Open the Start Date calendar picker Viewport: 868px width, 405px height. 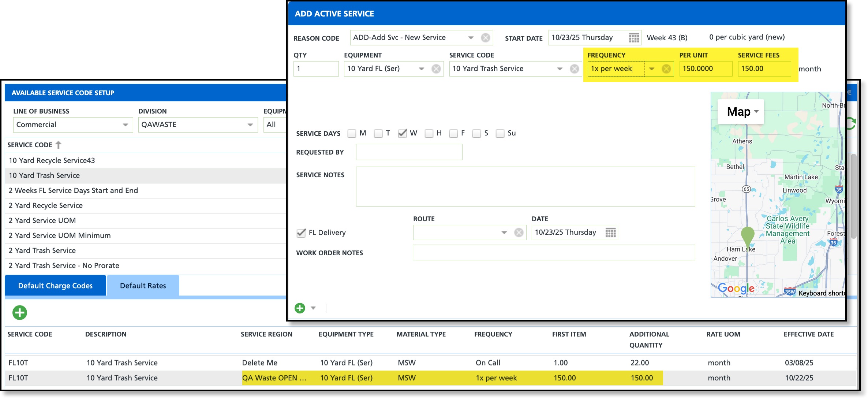(634, 38)
